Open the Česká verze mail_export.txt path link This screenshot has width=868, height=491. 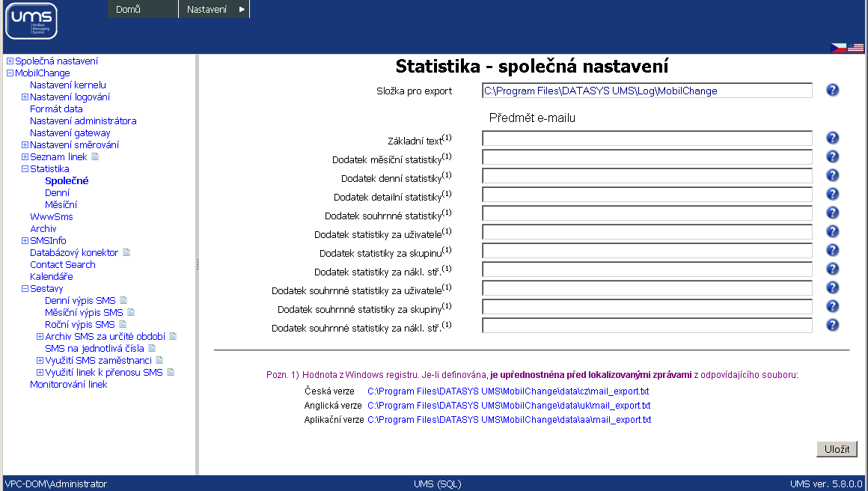508,391
